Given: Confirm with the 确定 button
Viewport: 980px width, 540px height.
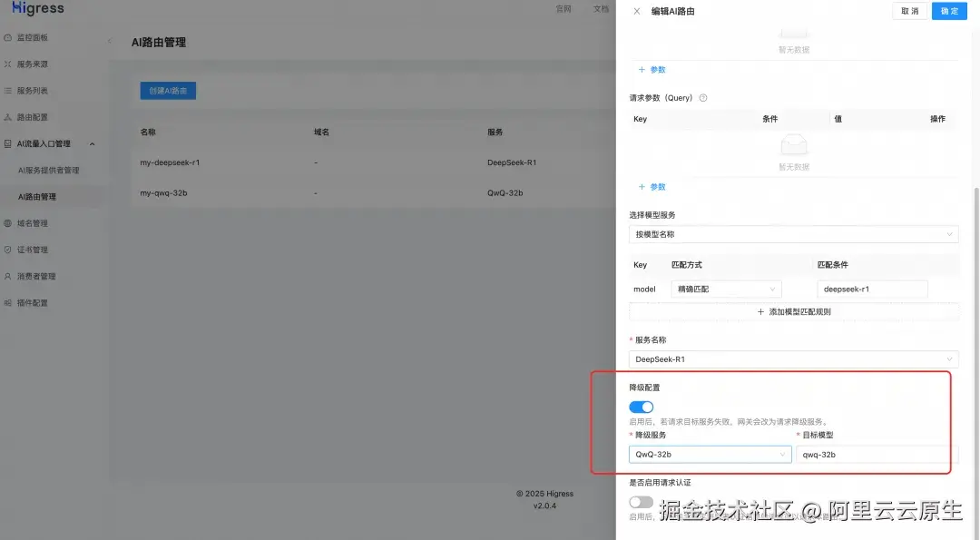Looking at the screenshot, I should pos(949,11).
